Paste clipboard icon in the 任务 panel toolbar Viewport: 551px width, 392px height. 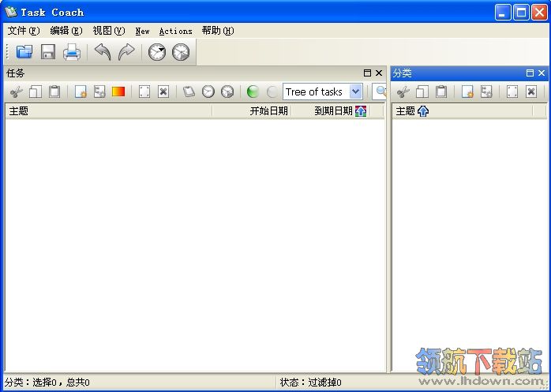(54, 92)
